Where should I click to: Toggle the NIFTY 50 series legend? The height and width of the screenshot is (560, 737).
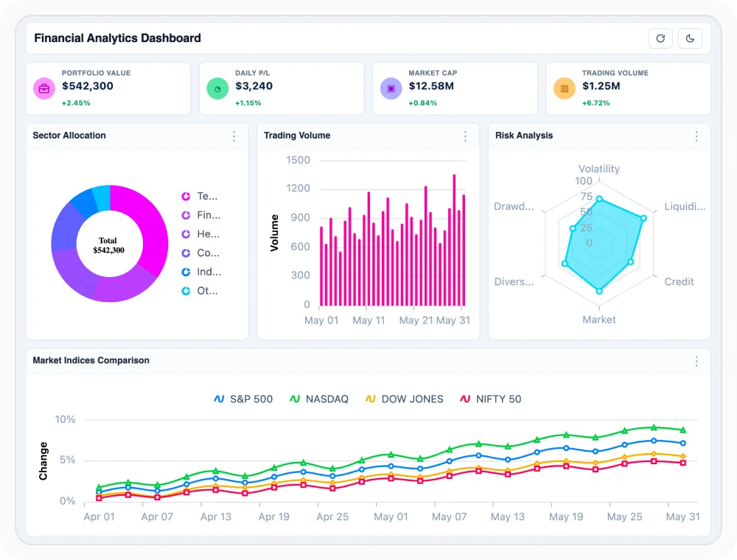[491, 399]
